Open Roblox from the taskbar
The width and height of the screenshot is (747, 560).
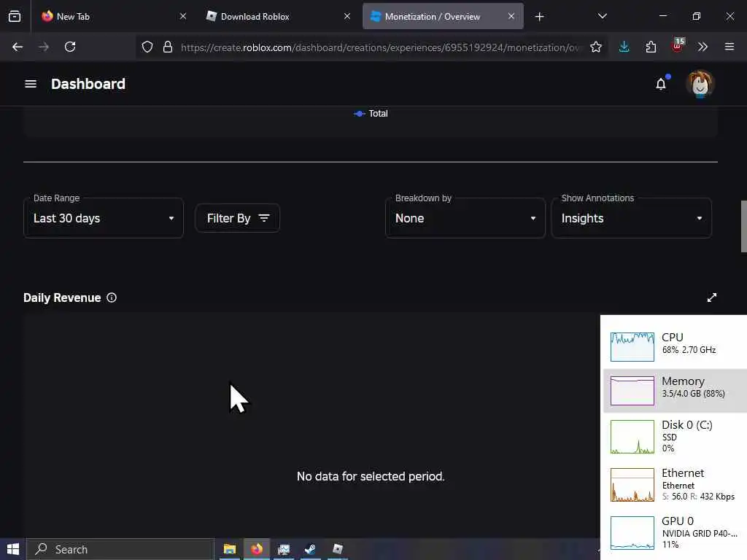click(x=337, y=549)
